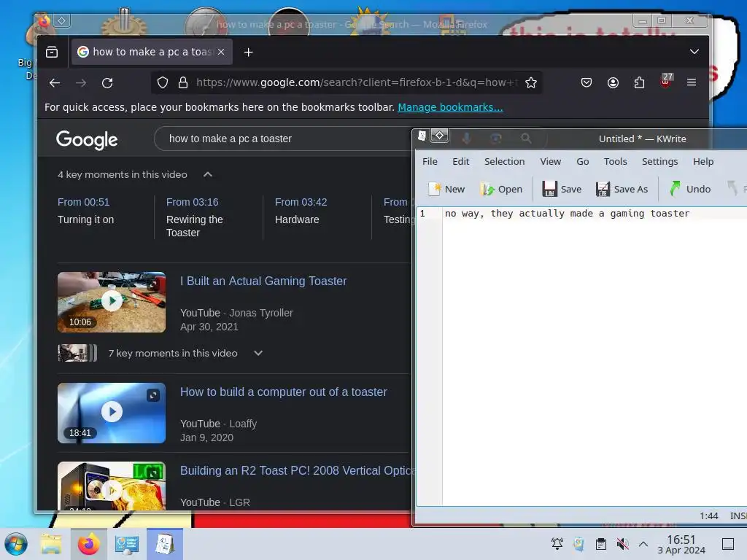Screen dimensions: 747x560
Task: Open the Firefox hamburger menu
Action: click(692, 83)
